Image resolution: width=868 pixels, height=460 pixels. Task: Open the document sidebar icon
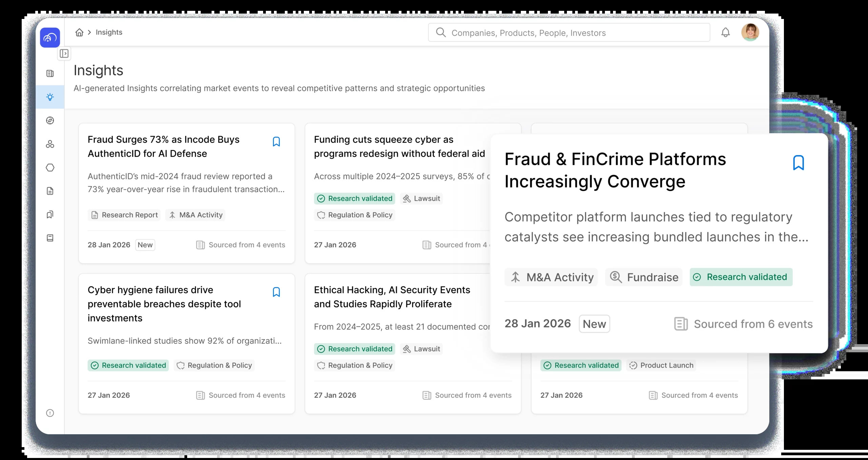[50, 191]
